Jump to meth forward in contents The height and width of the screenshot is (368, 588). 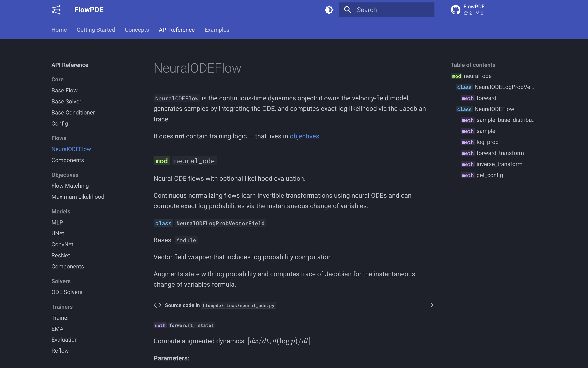tap(478, 98)
